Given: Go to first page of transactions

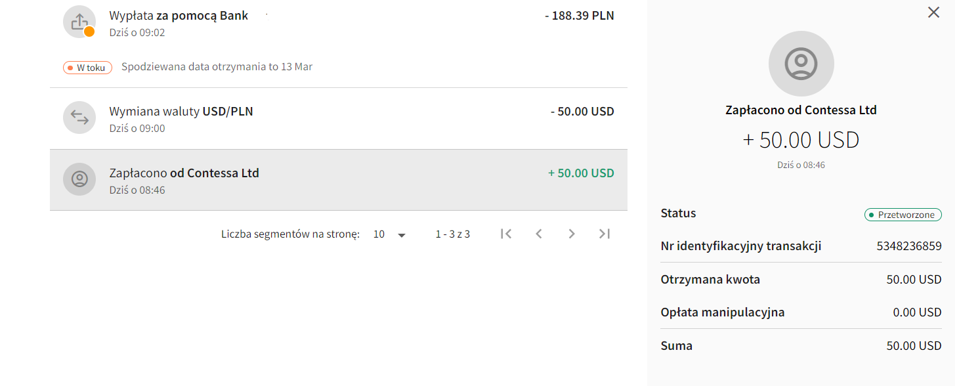Looking at the screenshot, I should (505, 234).
